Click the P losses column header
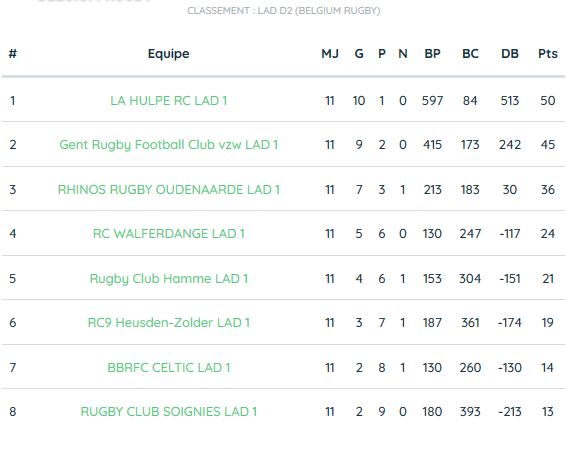 [x=382, y=54]
